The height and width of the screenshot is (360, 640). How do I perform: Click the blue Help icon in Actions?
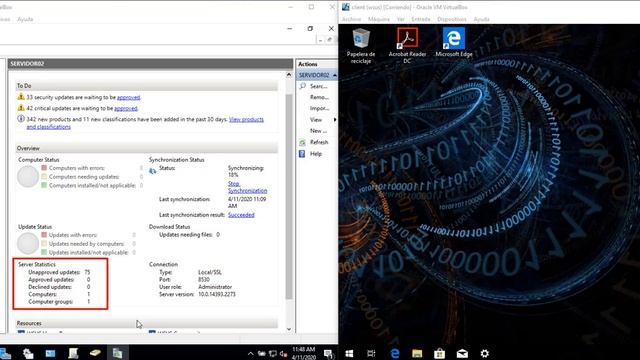coord(302,154)
